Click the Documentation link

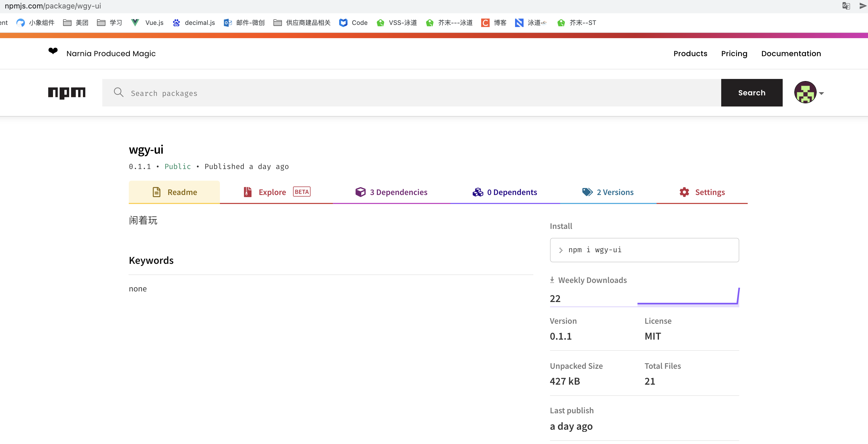pos(791,54)
